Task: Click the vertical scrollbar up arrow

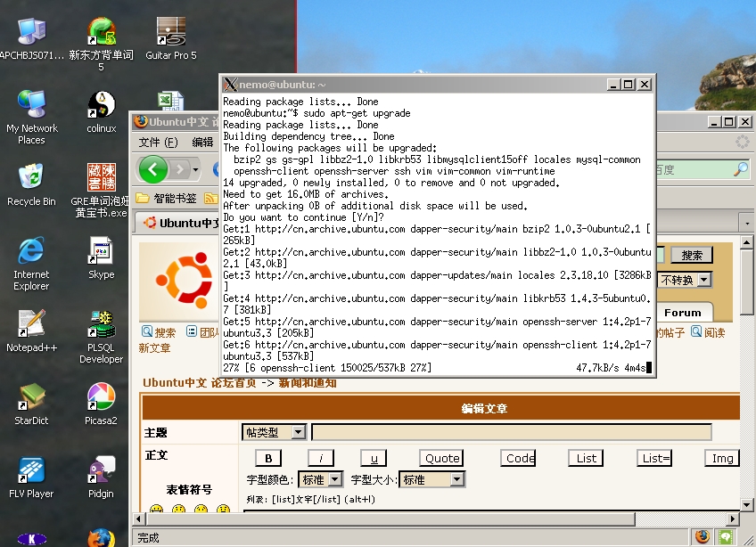Action: tap(747, 242)
